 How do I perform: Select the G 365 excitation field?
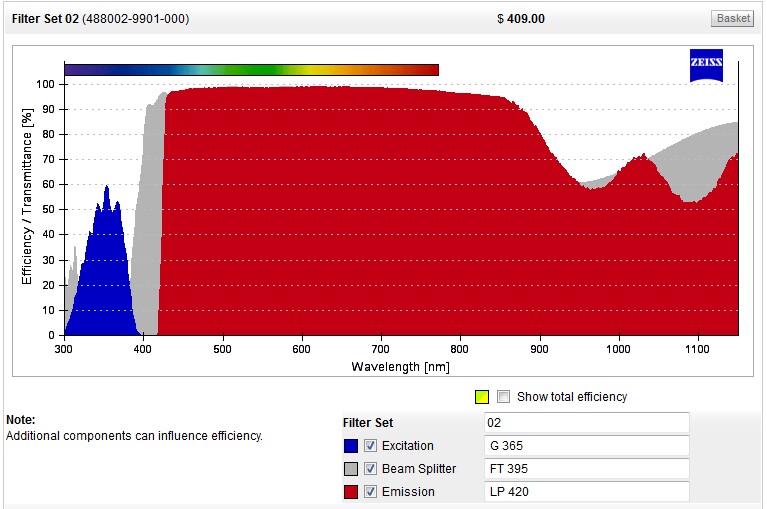tap(586, 446)
